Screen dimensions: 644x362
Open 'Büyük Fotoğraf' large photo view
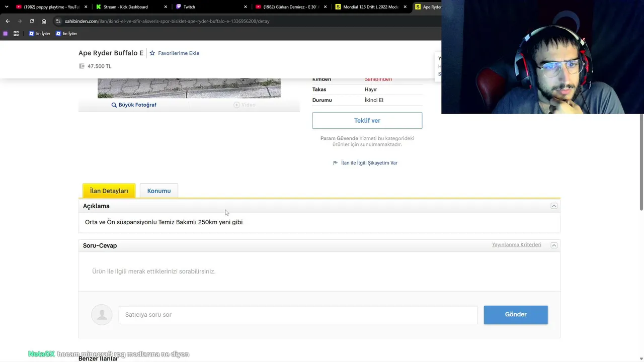click(x=137, y=105)
